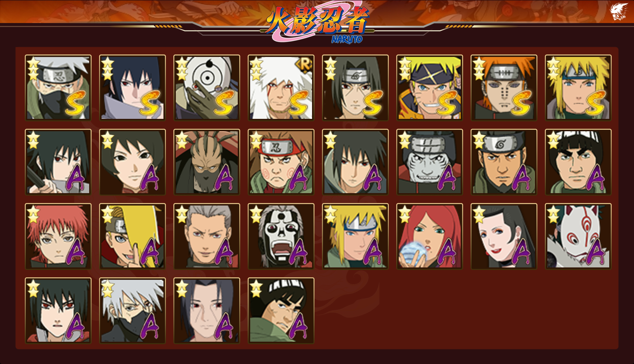Select the masked silver-haired S-rank ninja card
Screen dimensions: 634x364
[58, 87]
